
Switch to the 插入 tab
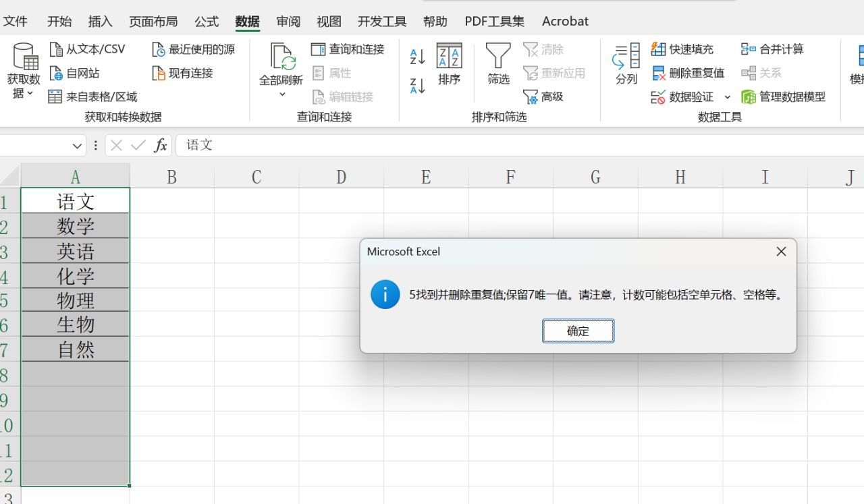[101, 22]
